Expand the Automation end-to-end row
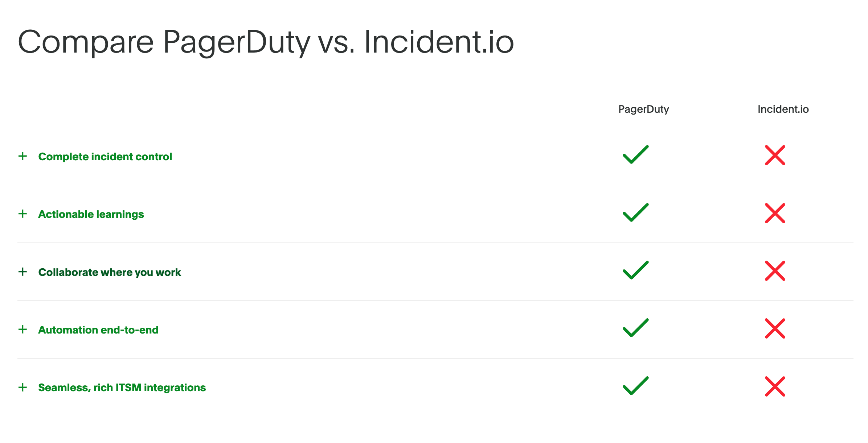The width and height of the screenshot is (868, 443). (23, 330)
